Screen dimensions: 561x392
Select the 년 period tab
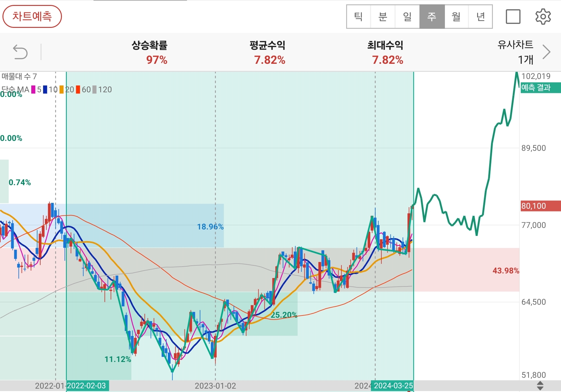pos(481,17)
